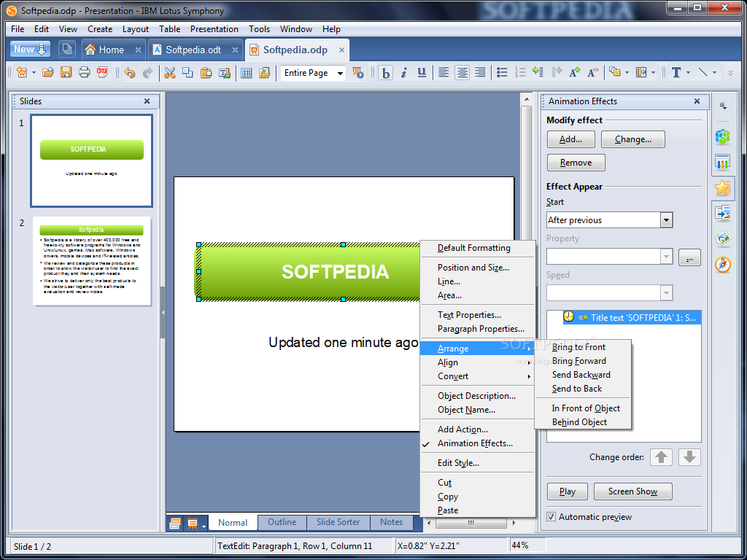
Task: Open the slide transition sidebar icon
Action: (723, 213)
